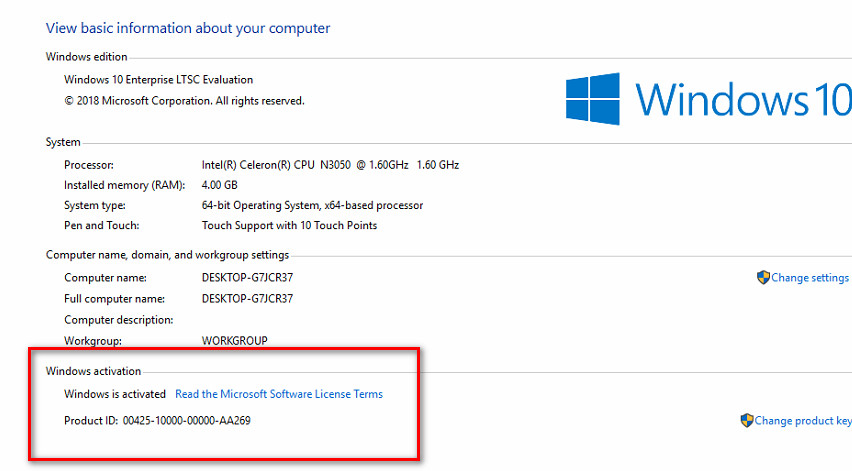The height and width of the screenshot is (471, 852).
Task: Click the 'Workgroup:' label
Action: click(x=93, y=341)
